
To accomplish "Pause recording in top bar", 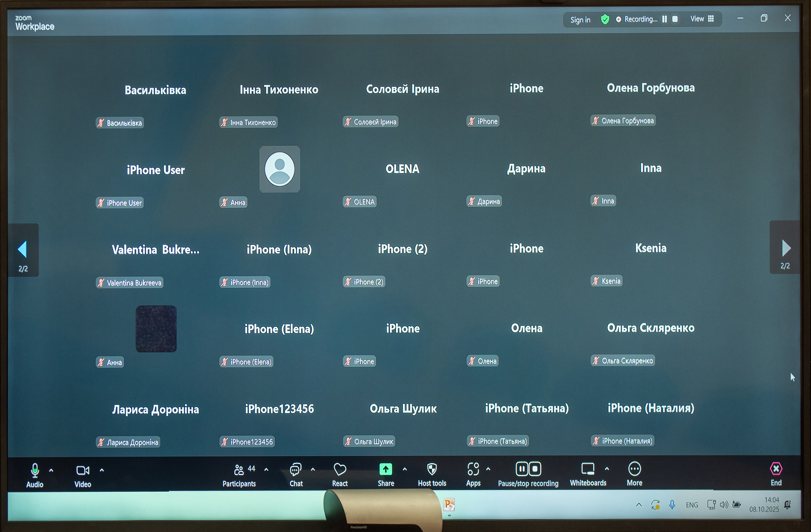I will click(x=664, y=19).
